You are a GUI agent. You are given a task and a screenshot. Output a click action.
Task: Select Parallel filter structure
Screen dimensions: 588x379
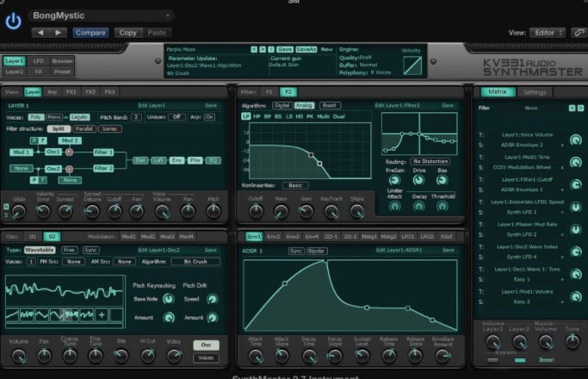point(84,128)
